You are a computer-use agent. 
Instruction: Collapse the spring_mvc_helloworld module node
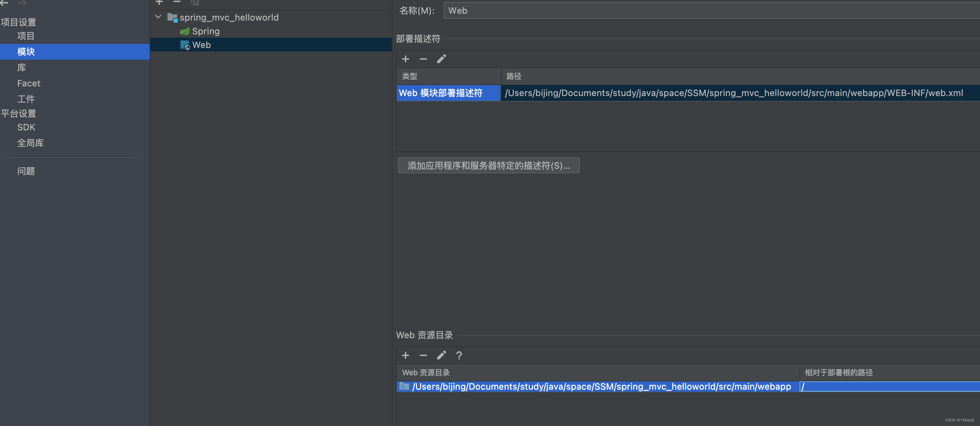pyautogui.click(x=159, y=17)
